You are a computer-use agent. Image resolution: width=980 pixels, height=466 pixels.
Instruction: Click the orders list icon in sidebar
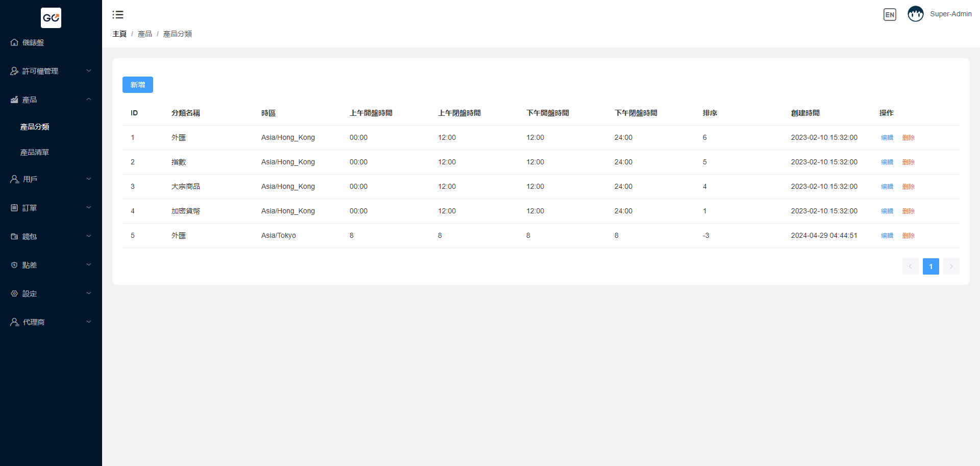pyautogui.click(x=14, y=208)
